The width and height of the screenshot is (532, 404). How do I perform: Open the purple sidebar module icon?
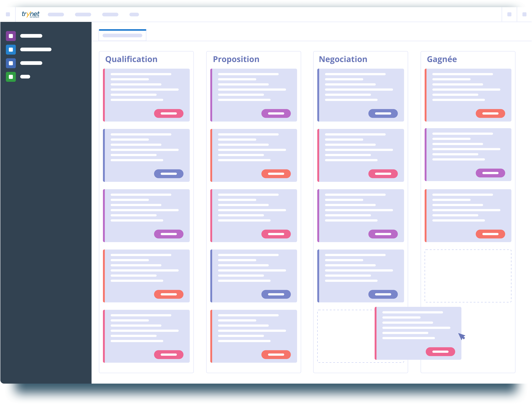pos(11,36)
